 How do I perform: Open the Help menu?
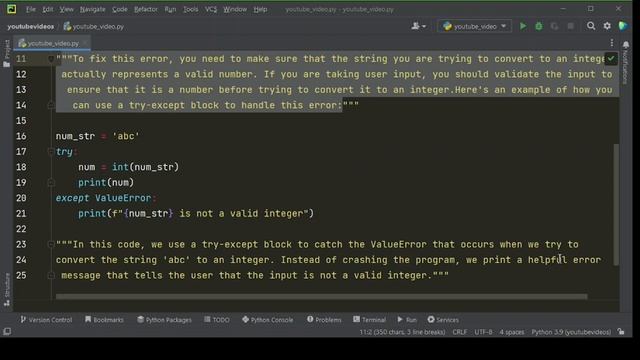click(x=260, y=9)
